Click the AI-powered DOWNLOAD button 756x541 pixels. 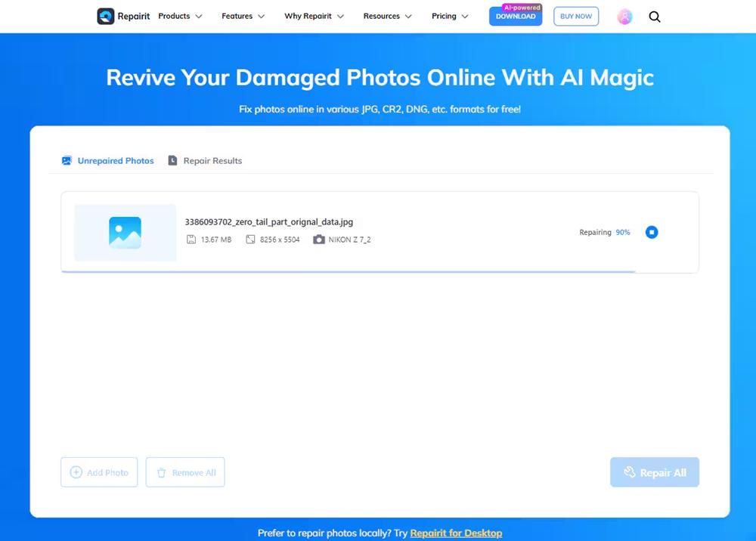pyautogui.click(x=516, y=17)
